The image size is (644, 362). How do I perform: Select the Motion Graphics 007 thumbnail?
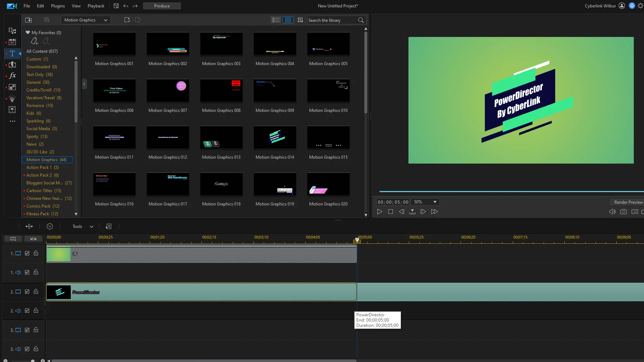tap(168, 90)
